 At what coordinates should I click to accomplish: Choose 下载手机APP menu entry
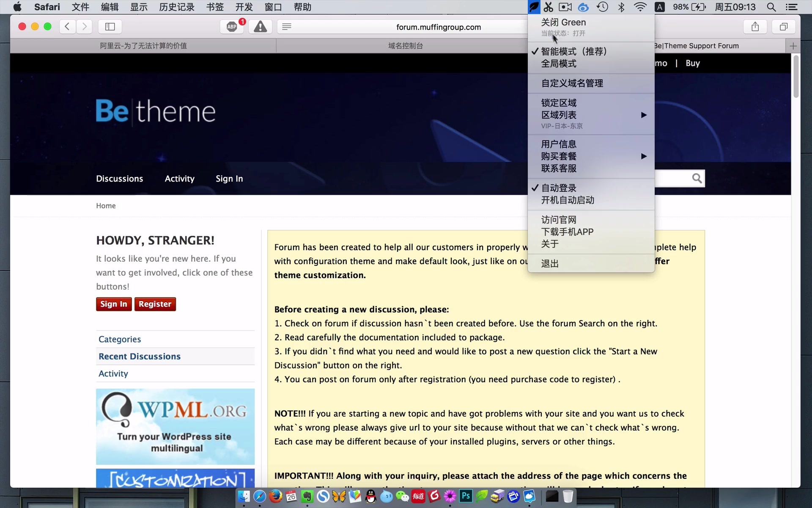pyautogui.click(x=591, y=232)
